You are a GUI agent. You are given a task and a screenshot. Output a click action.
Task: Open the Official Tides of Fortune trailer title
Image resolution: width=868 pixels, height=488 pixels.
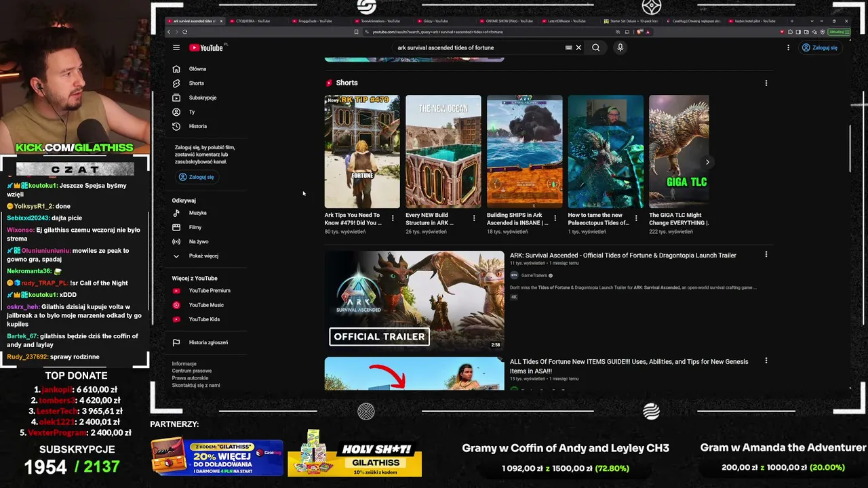[623, 256]
